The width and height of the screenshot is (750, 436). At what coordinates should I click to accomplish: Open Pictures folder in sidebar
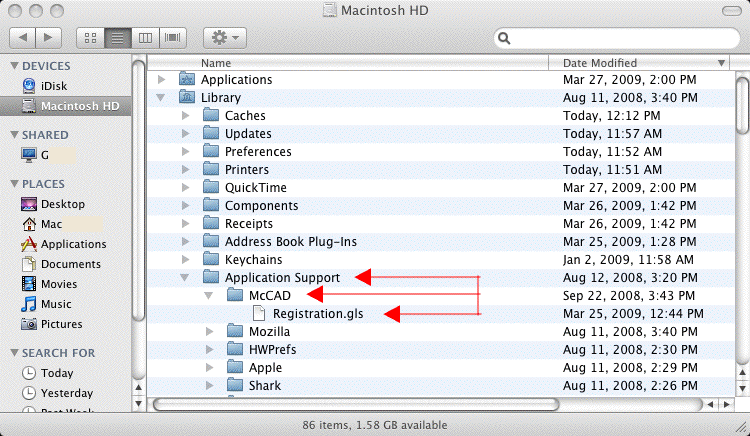(x=61, y=324)
